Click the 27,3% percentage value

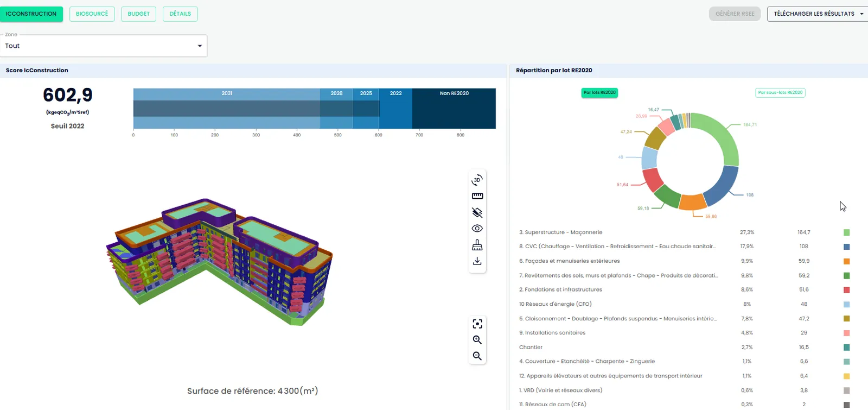[747, 232]
